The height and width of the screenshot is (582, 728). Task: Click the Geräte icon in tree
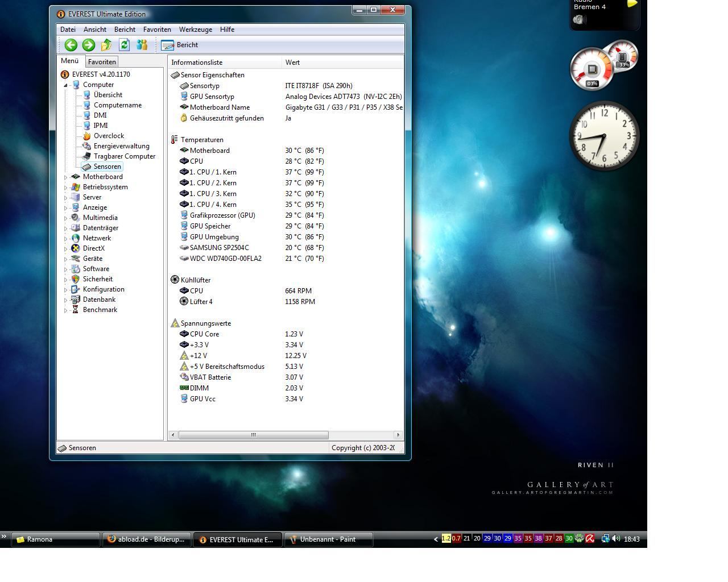click(x=75, y=259)
